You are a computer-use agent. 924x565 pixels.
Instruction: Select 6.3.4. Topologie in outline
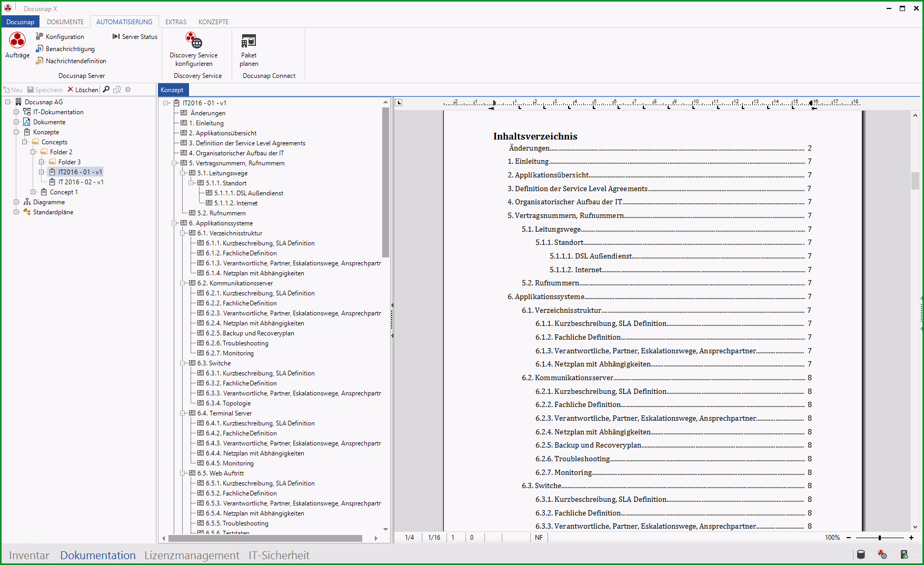pos(228,403)
